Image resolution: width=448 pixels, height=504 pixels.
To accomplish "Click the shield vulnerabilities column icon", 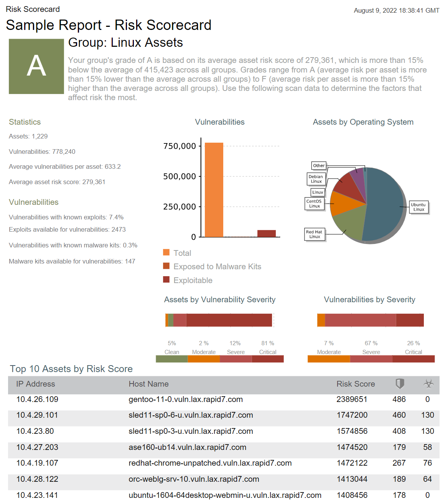I will [400, 384].
